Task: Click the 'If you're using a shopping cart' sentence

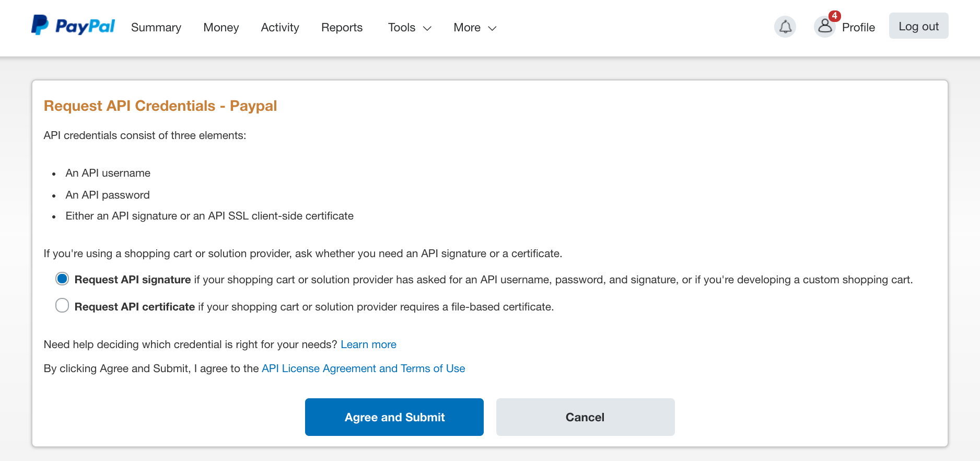Action: click(303, 253)
